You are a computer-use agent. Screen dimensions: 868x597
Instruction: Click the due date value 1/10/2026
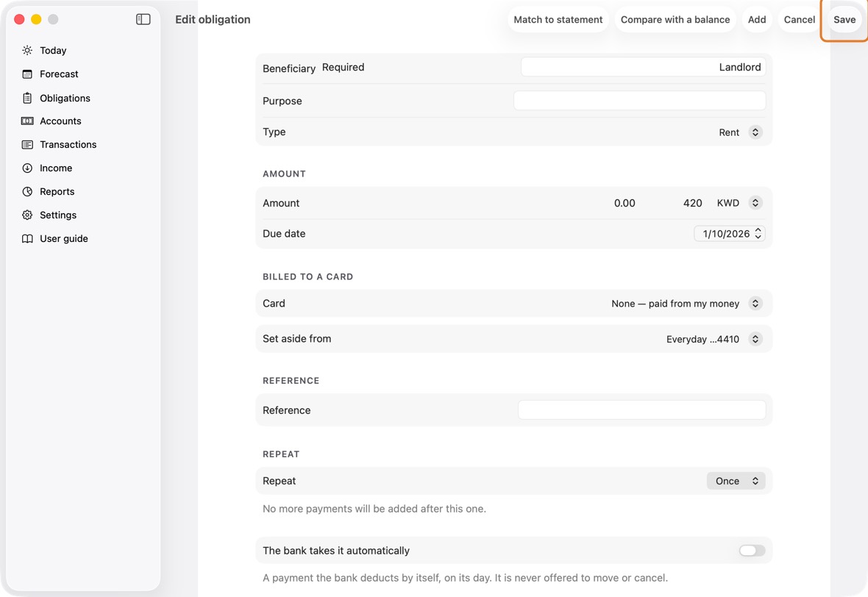point(726,234)
